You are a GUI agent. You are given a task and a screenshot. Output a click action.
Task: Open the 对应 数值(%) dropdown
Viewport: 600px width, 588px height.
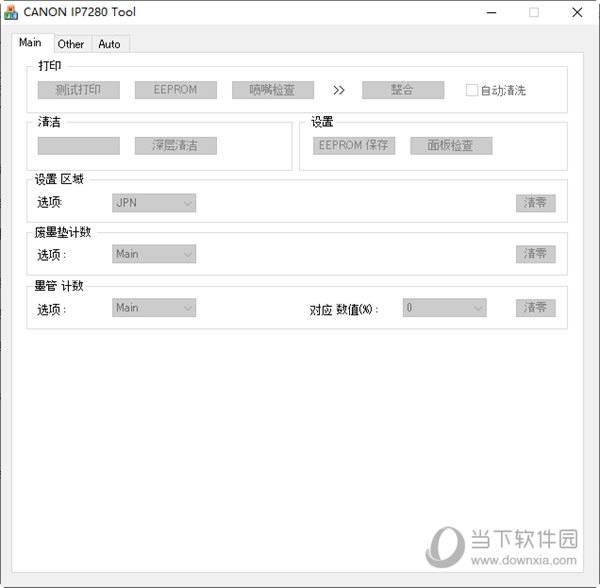(445, 308)
